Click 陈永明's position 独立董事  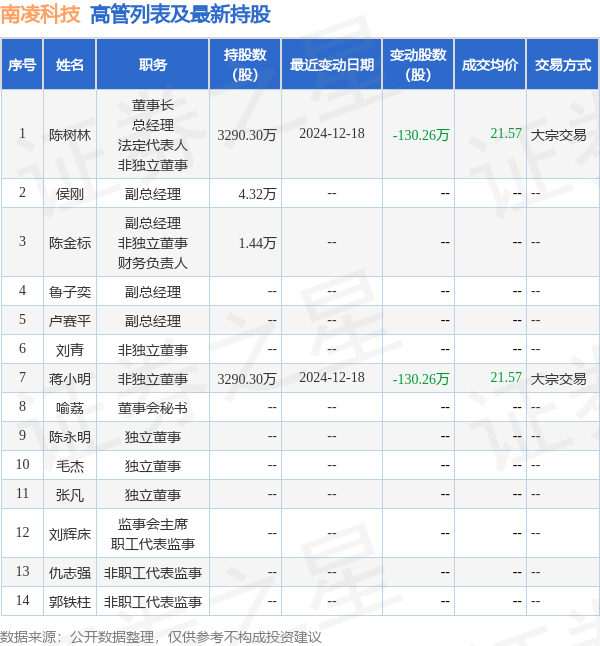pos(152,437)
